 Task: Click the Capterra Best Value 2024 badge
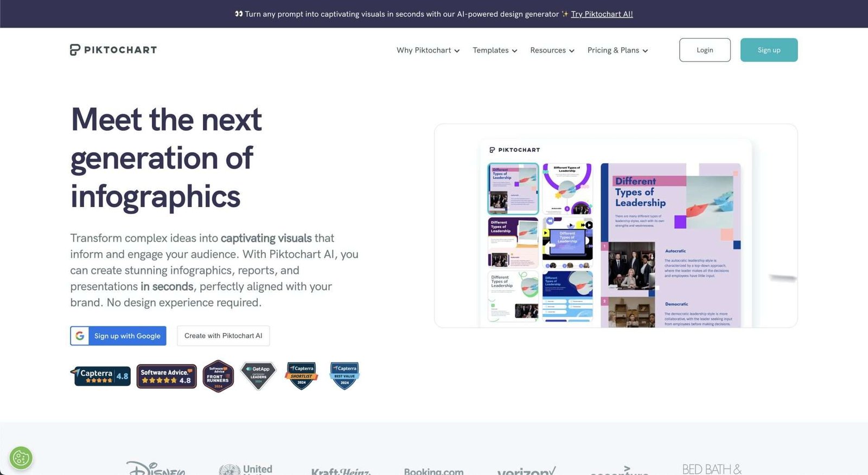(344, 376)
